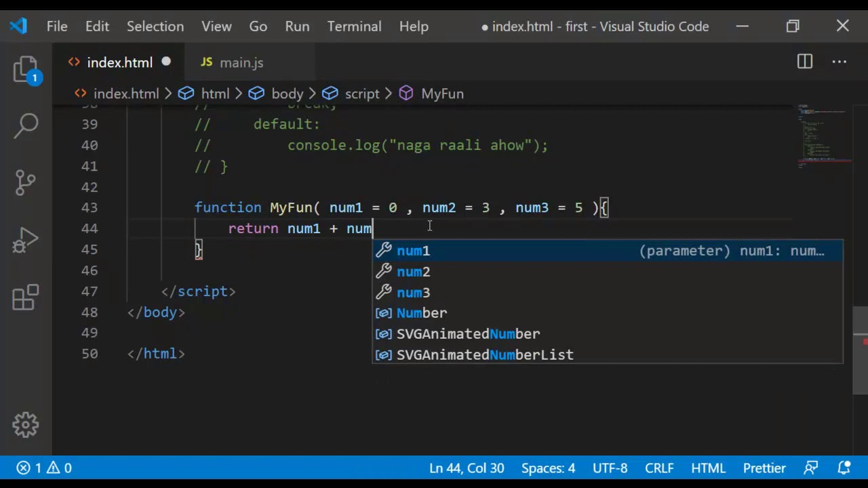Switch to the index.html tab
Viewport: 868px width, 488px height.
[x=119, y=62]
